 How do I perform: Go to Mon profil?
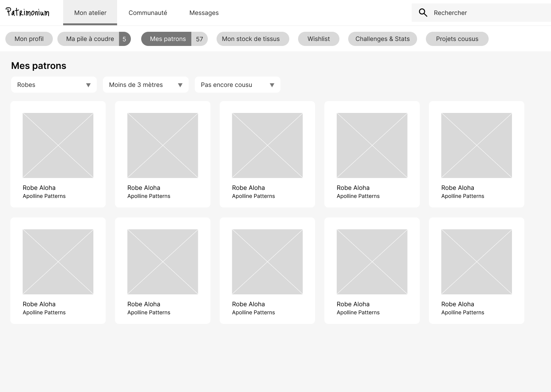pos(29,39)
